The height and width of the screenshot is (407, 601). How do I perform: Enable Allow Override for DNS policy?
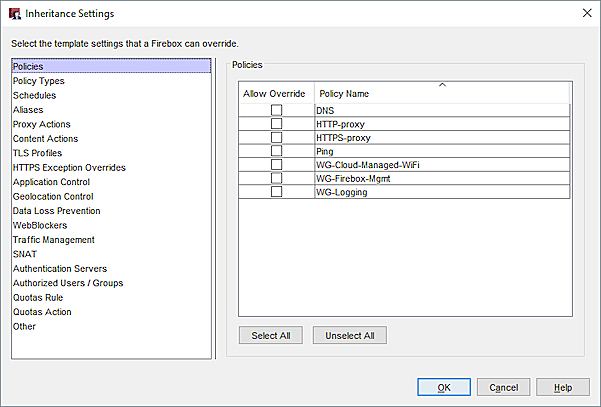(x=276, y=110)
